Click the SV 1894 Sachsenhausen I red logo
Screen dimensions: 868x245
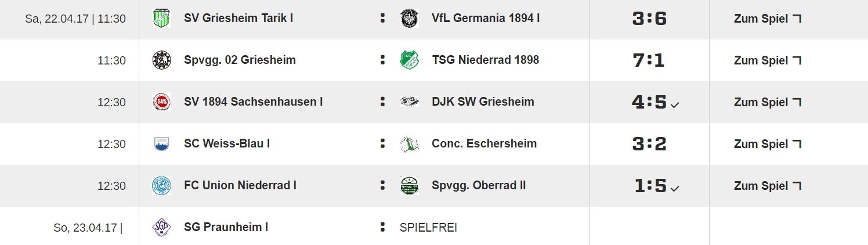tap(161, 102)
